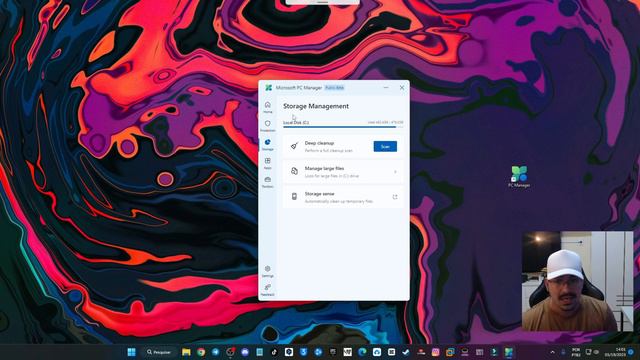Click the Pesquisar search box on taskbar
This screenshot has width=640, height=360.
click(x=159, y=352)
